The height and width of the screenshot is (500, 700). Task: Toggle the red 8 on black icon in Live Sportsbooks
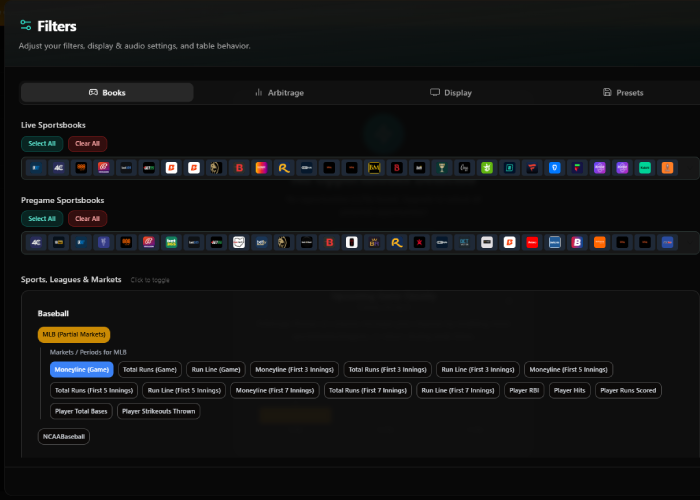(x=396, y=168)
